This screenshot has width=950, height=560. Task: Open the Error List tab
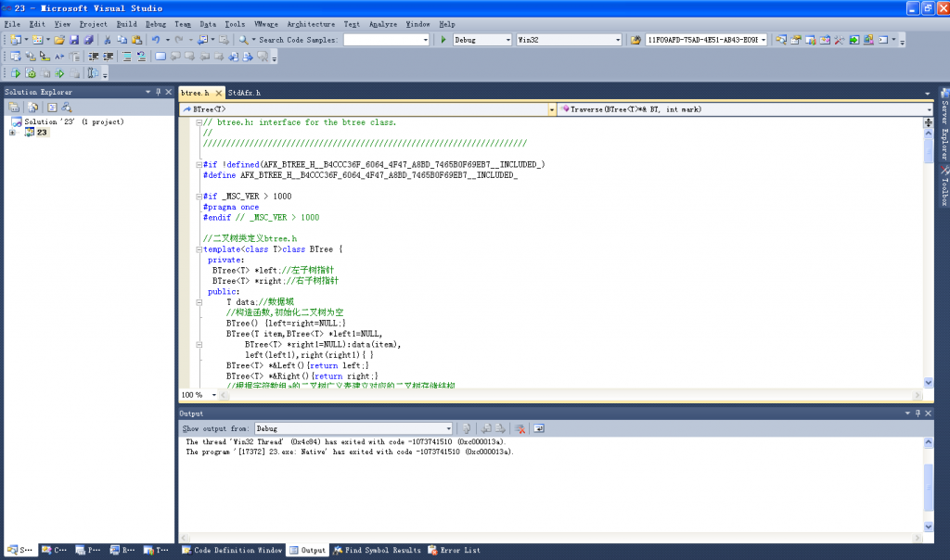454,550
